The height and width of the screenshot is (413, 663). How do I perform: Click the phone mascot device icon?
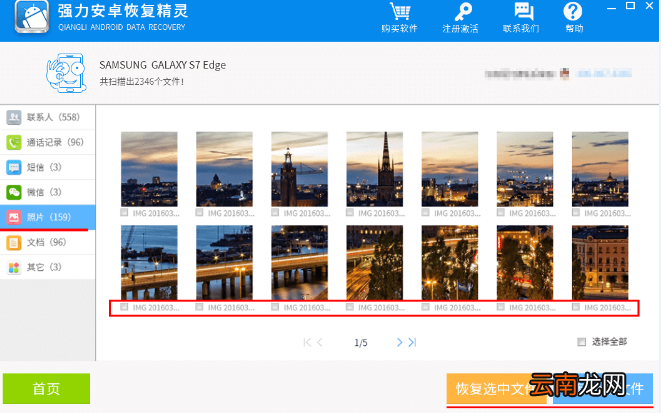pyautogui.click(x=66, y=73)
